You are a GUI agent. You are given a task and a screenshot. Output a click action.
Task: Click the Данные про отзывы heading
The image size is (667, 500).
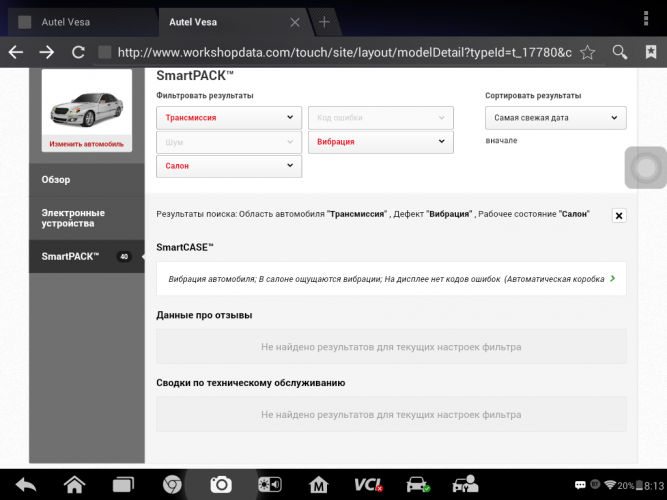pos(204,315)
